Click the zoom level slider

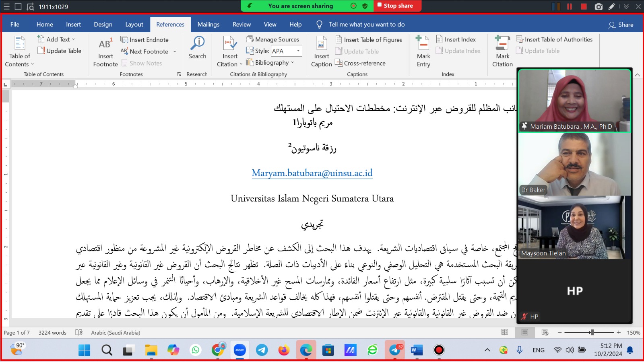click(x=591, y=332)
